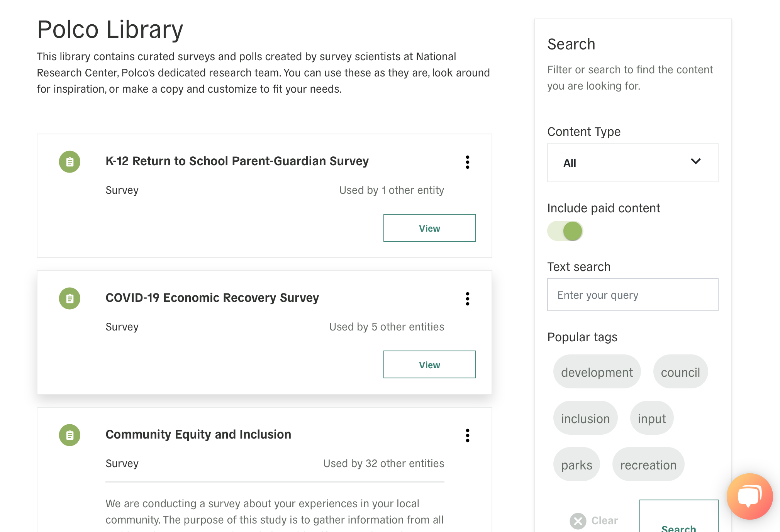Click the Popular tags heading
The width and height of the screenshot is (780, 532).
click(582, 337)
